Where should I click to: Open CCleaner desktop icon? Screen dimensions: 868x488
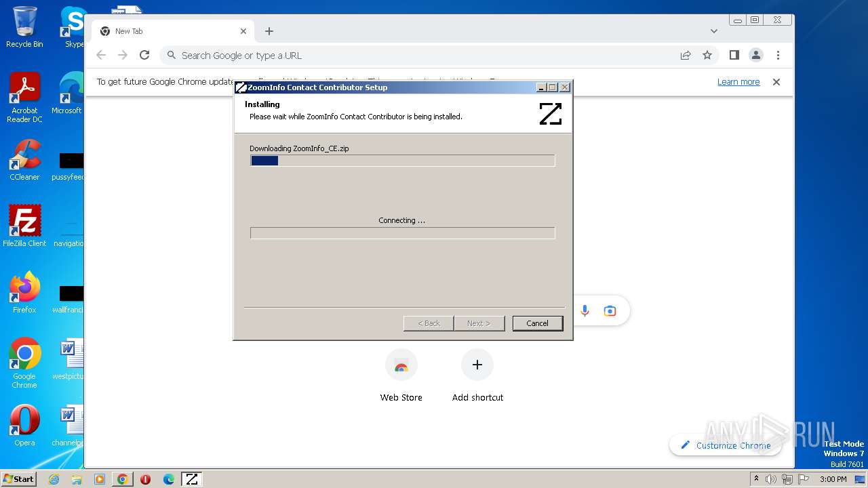[24, 160]
